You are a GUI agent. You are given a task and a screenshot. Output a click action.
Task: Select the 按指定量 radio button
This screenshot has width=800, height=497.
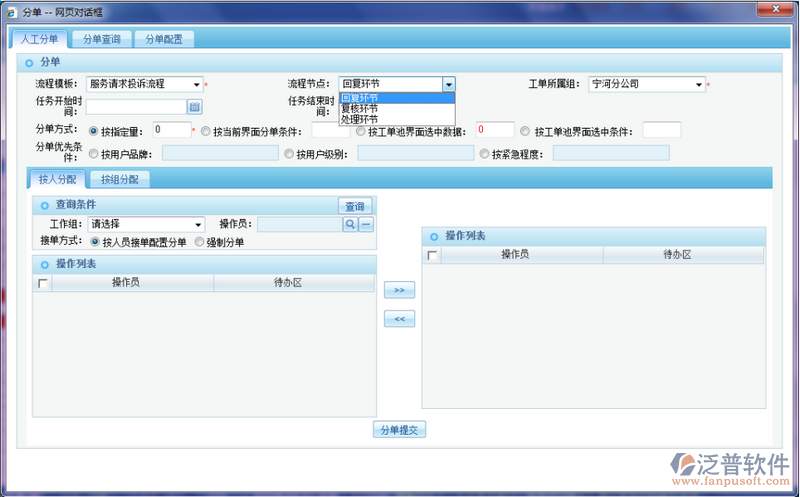tap(93, 131)
